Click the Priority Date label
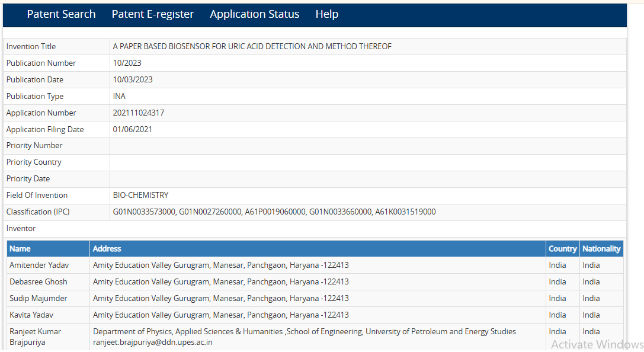Viewport: 644px width, 352px height. click(x=28, y=179)
